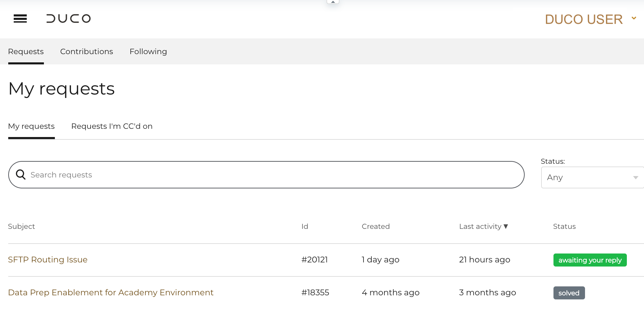
Task: Switch to the Contributions tab
Action: click(x=87, y=51)
